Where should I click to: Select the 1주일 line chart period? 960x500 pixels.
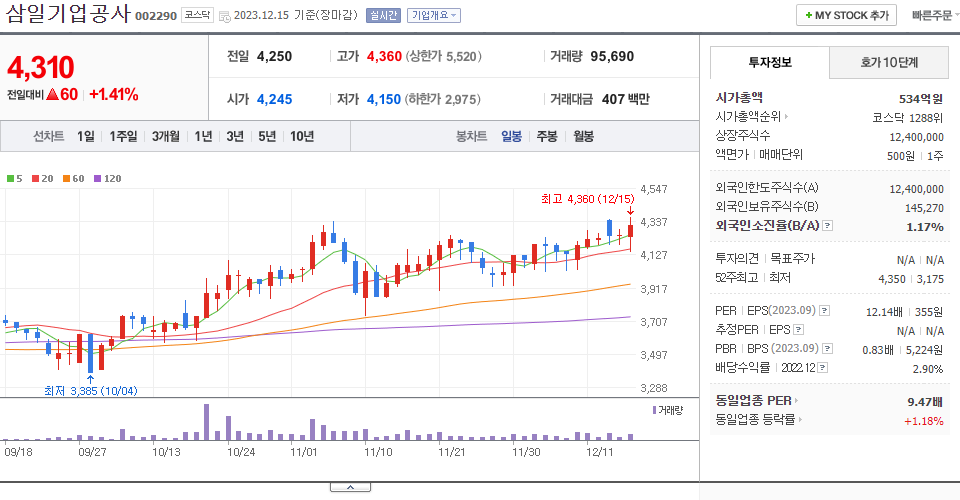[x=123, y=136]
